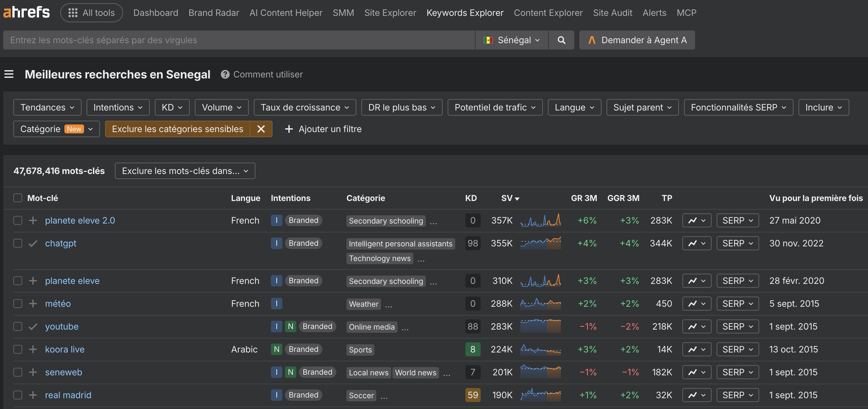The width and height of the screenshot is (868, 409).
Task: Add koora live with the plus icon
Action: coord(33,349)
